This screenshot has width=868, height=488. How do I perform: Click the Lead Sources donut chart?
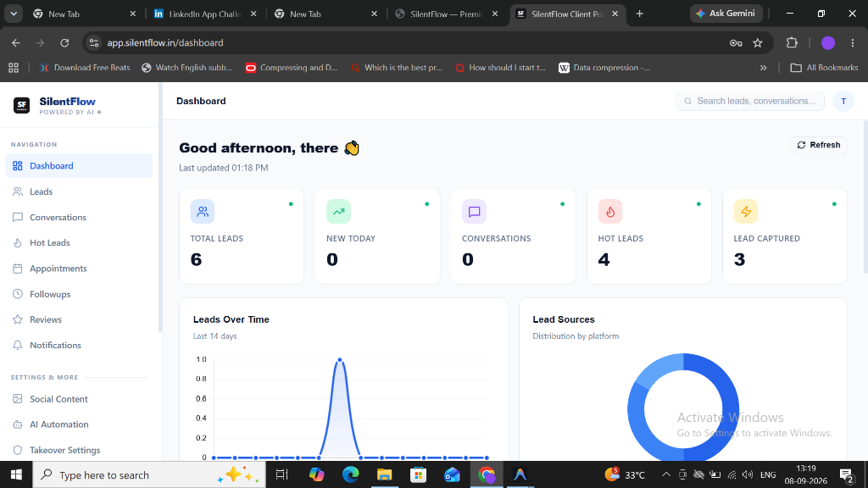[x=683, y=408]
